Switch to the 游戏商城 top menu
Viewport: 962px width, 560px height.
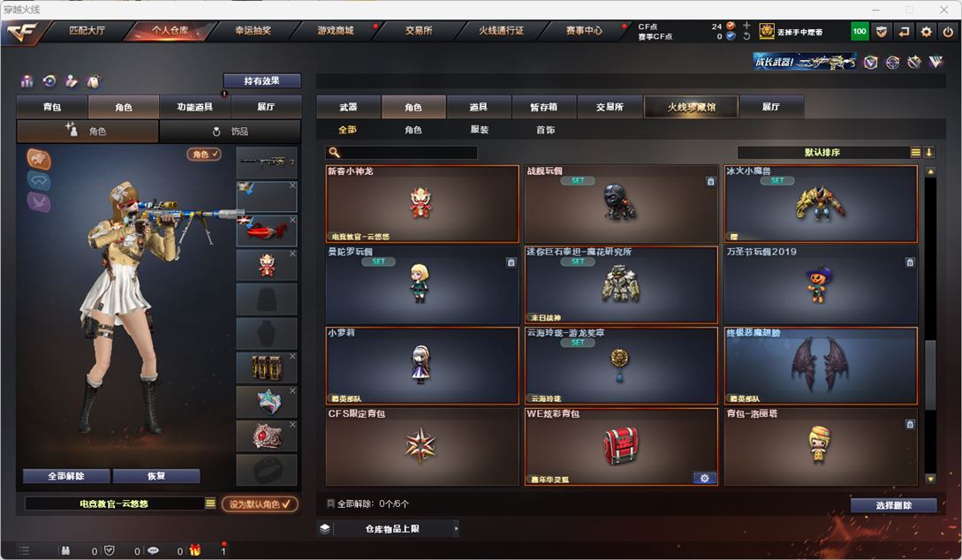[336, 30]
